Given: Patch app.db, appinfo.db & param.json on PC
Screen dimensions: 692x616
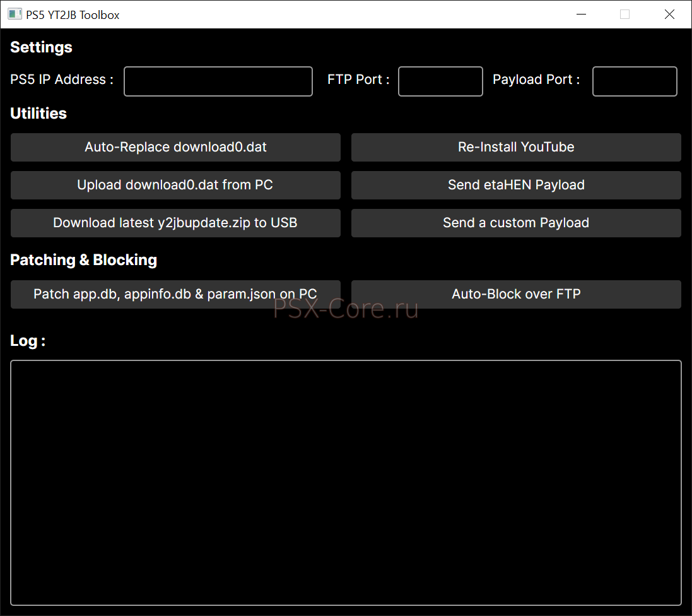Looking at the screenshot, I should click(175, 294).
